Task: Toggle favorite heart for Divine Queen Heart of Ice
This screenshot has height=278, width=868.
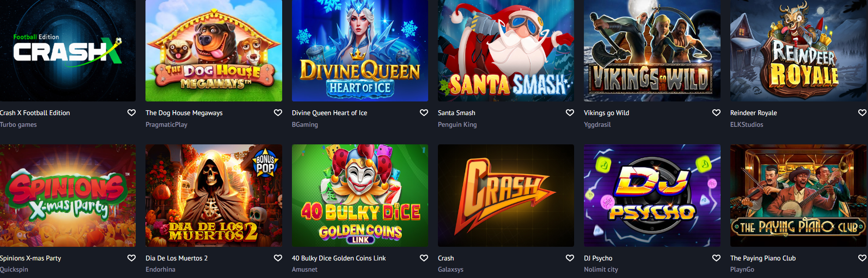Action: [424, 113]
